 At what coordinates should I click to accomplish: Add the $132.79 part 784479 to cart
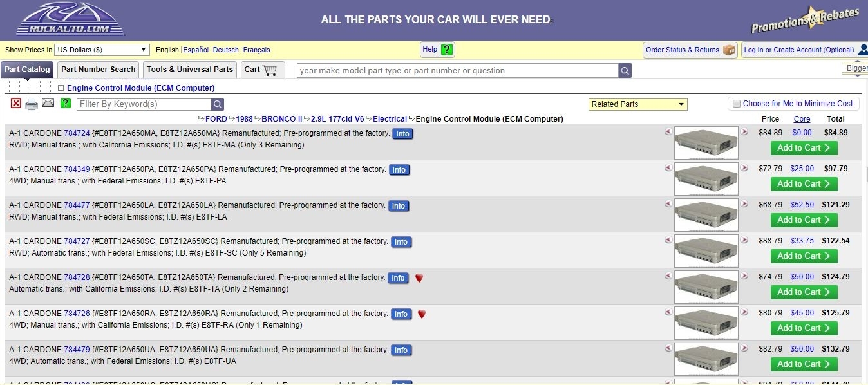(x=804, y=364)
